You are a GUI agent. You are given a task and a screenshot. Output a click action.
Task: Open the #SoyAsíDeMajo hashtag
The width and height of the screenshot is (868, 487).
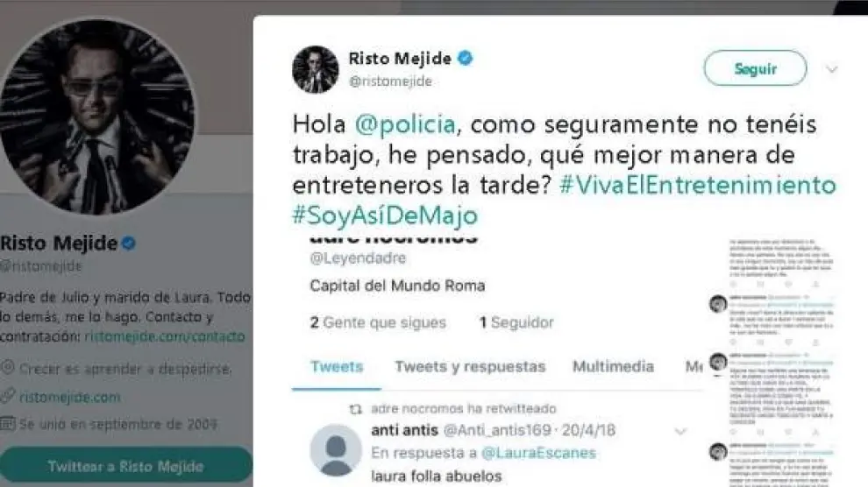tap(385, 215)
